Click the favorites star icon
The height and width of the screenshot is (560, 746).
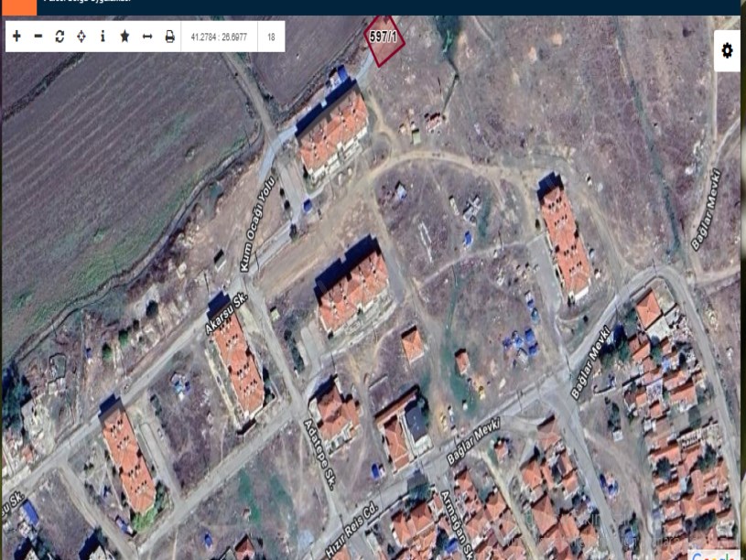coord(124,38)
